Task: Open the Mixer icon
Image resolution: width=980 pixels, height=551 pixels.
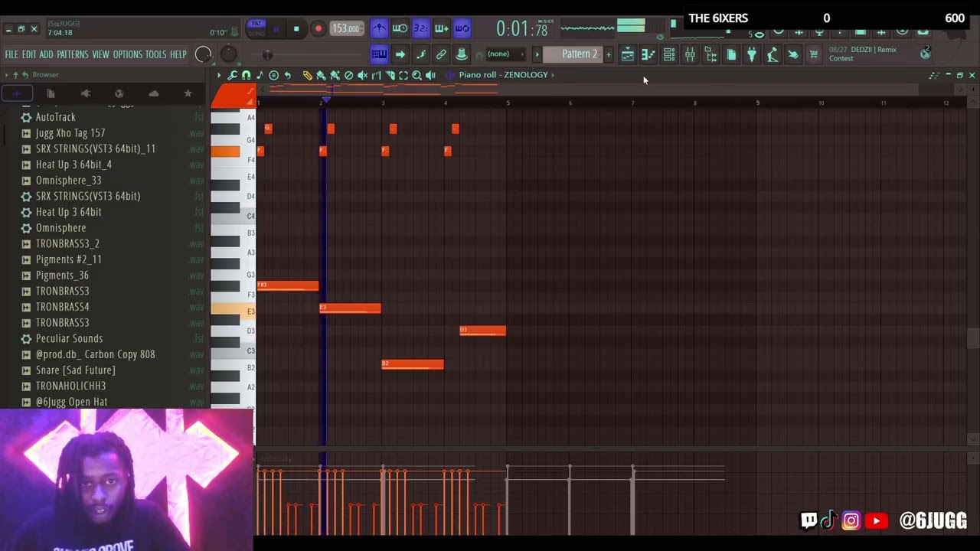Action: coord(690,54)
